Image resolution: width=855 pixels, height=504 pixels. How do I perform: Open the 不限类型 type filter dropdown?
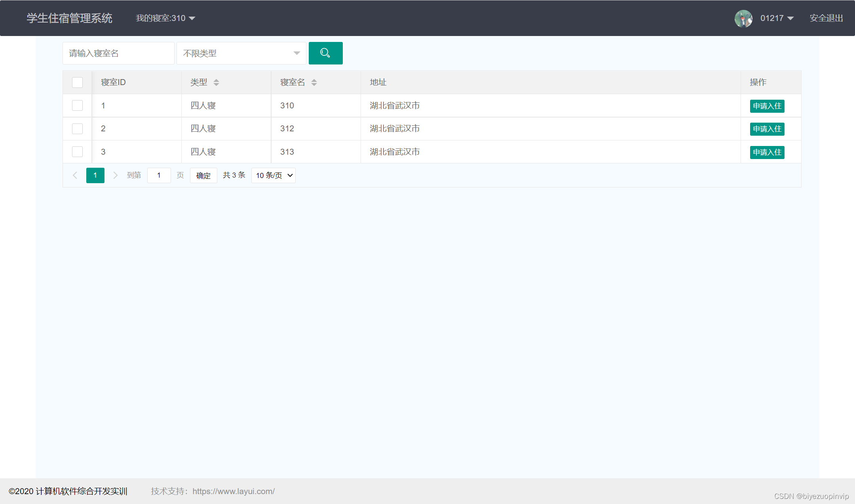click(241, 53)
